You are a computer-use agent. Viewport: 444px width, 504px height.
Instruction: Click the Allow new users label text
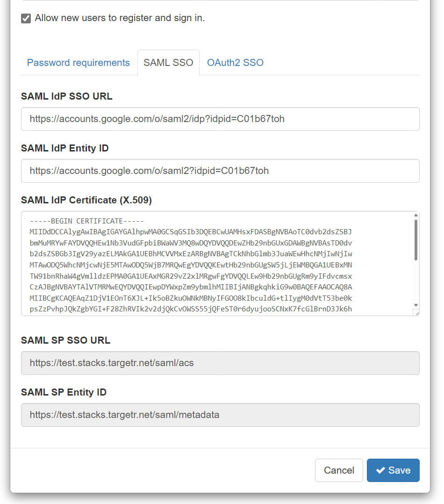[120, 18]
